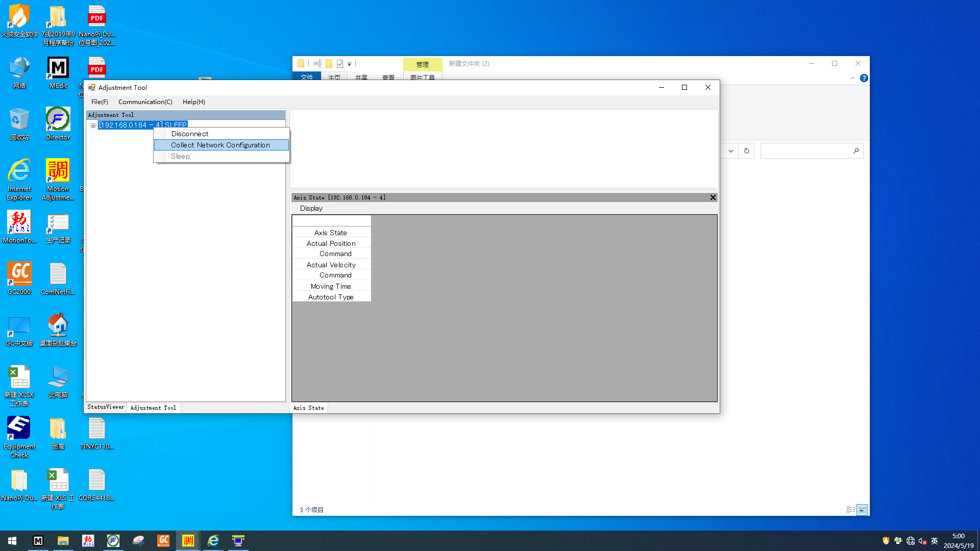The image size is (980, 551).
Task: Open File Explorer from taskbar
Action: (63, 541)
